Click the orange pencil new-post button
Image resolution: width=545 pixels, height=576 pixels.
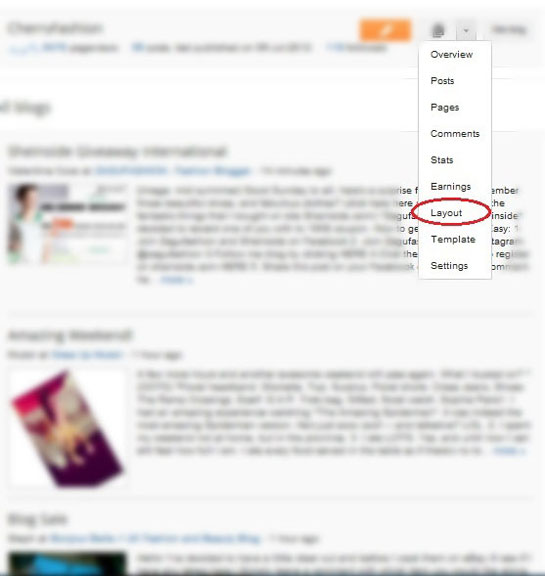[385, 30]
